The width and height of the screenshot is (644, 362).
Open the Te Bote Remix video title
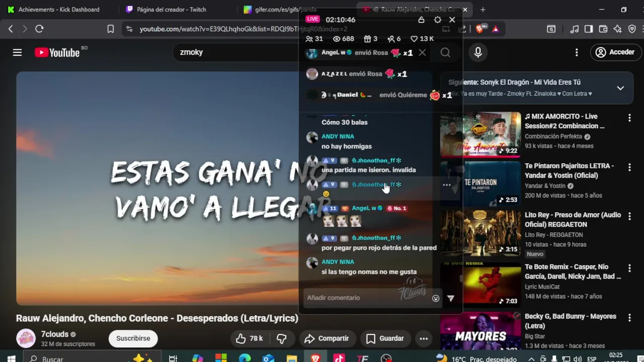573,271
